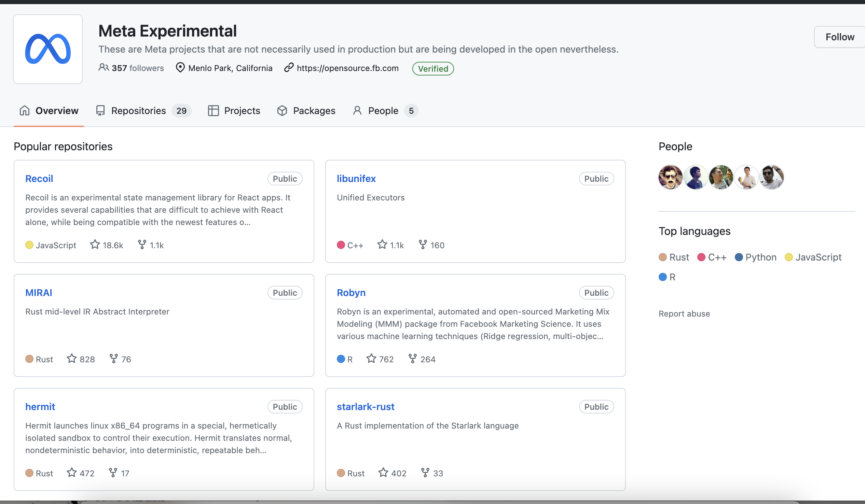The image size is (865, 504).
Task: Click Report abuse link
Action: (684, 313)
